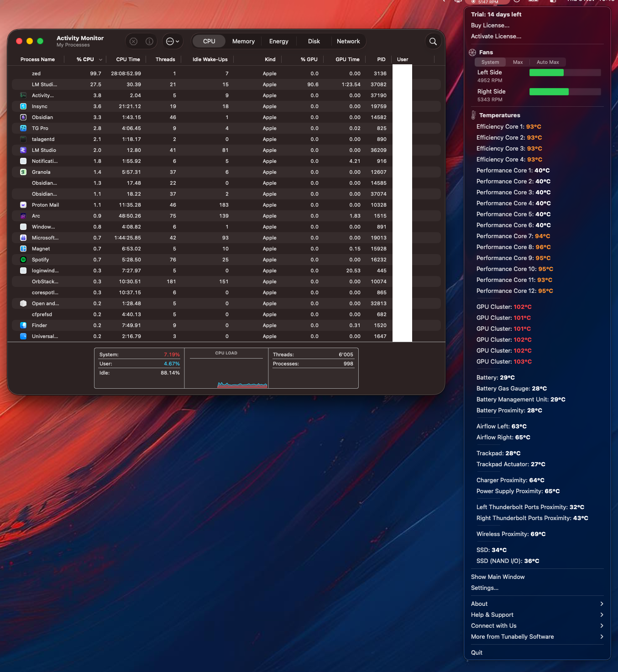Open the more options dropdown in toolbar

pos(173,42)
